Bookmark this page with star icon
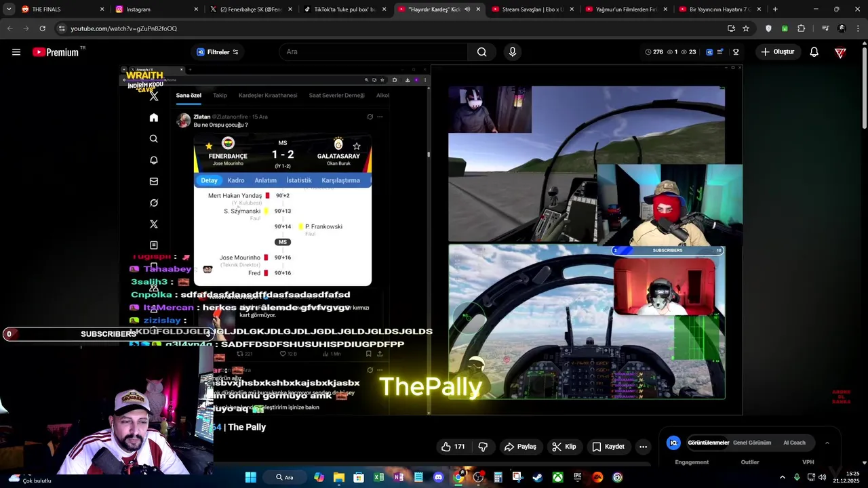868x488 pixels. 746,28
